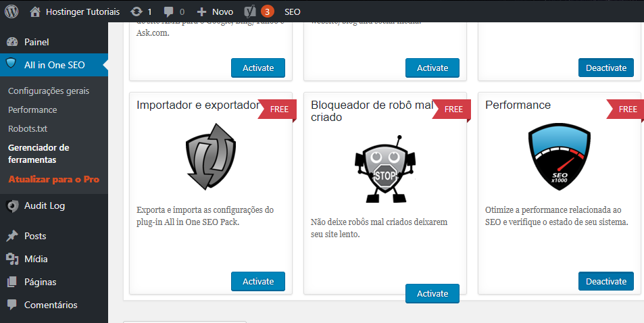Open Performance submenu link in sidebar
Screen dimensions: 644x323
[x=32, y=109]
